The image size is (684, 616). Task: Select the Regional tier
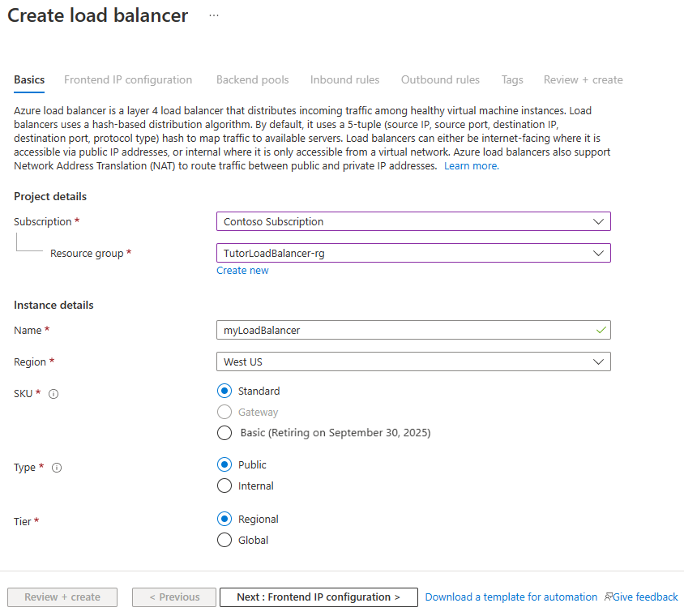pyautogui.click(x=224, y=519)
